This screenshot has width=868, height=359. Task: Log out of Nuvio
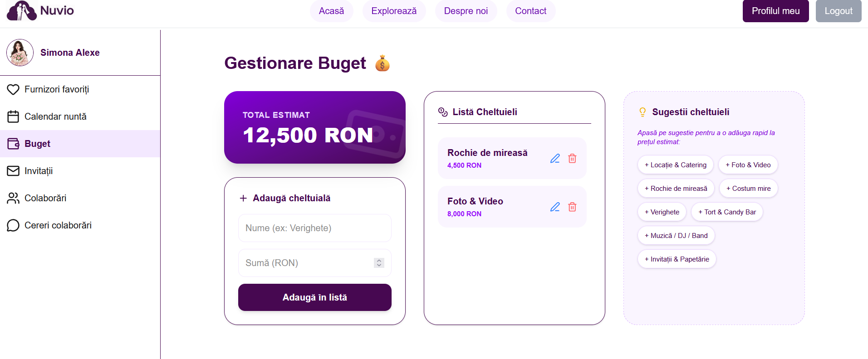tap(838, 11)
